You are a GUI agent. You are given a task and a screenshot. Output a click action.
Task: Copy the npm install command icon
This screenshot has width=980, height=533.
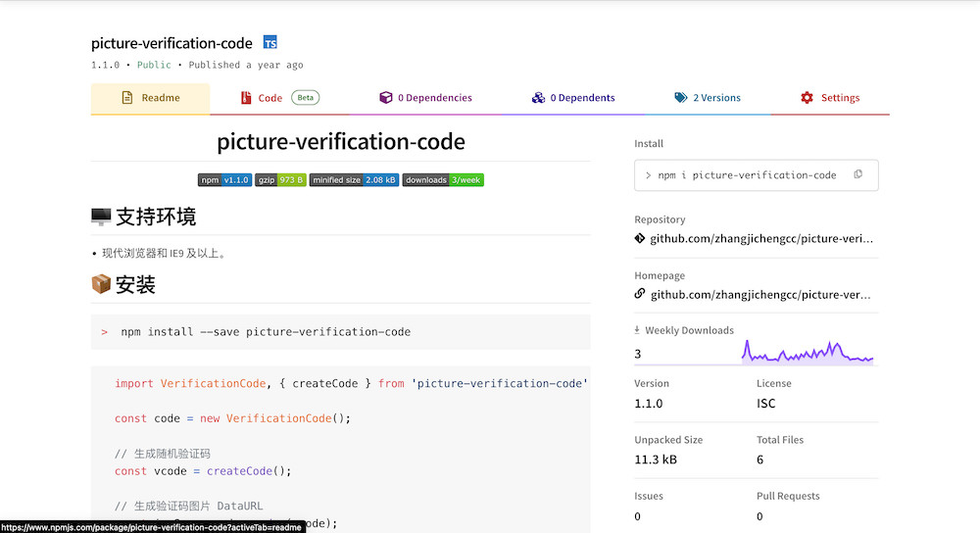click(x=858, y=174)
